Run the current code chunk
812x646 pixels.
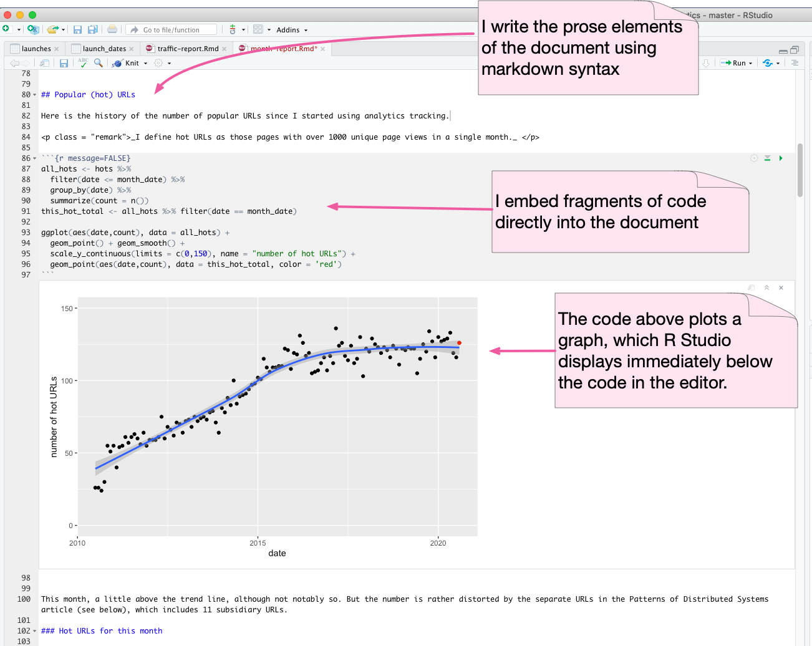781,158
